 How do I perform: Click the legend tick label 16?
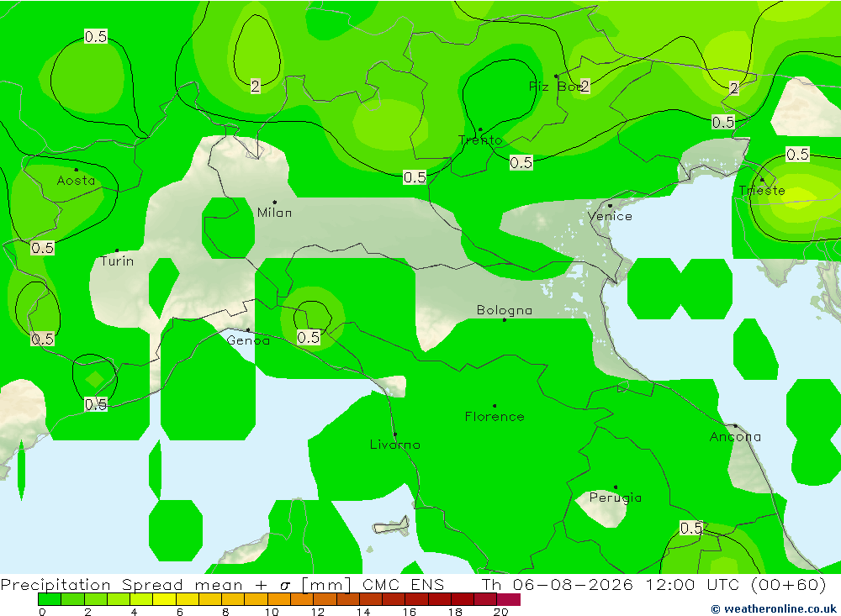410,612
